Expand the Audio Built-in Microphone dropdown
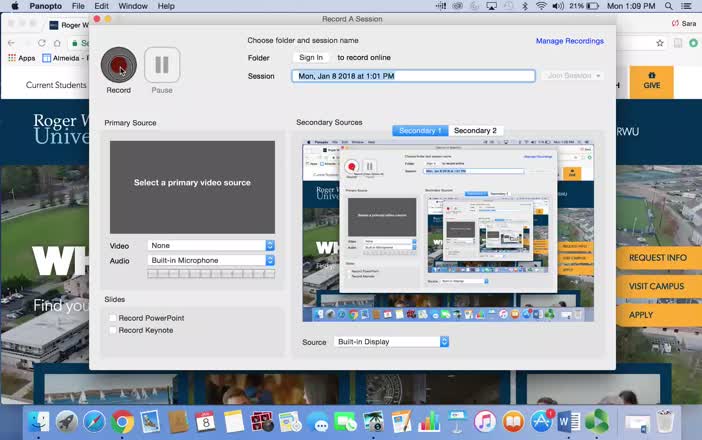This screenshot has height=440, width=702. pyautogui.click(x=211, y=260)
